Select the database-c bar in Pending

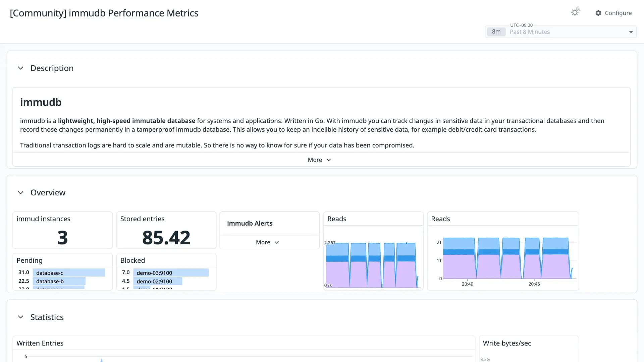pyautogui.click(x=69, y=273)
